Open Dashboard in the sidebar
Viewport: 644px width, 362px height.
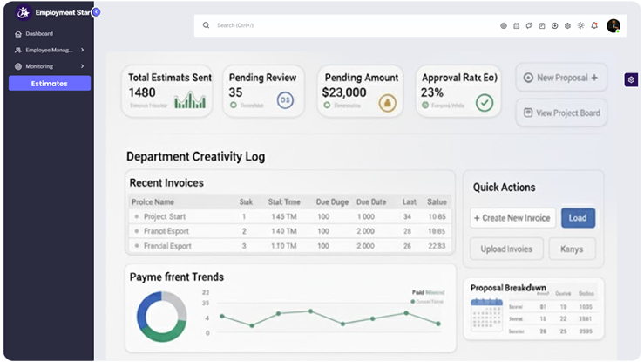point(38,33)
